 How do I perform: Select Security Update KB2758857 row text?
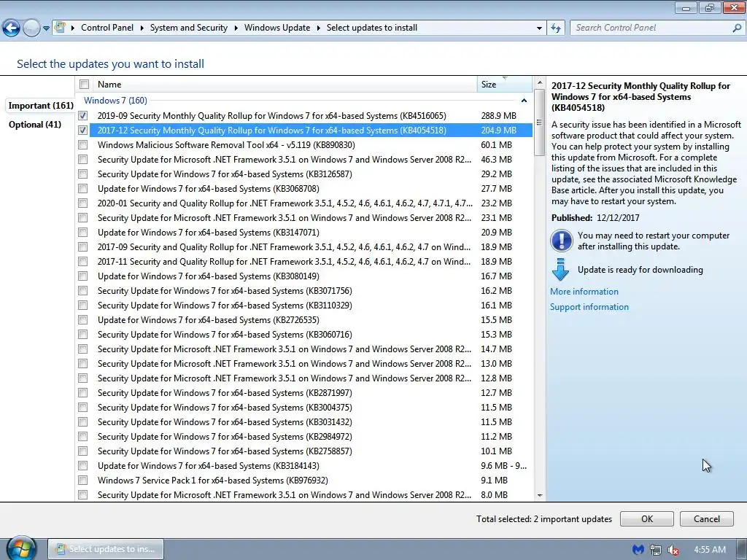[225, 451]
